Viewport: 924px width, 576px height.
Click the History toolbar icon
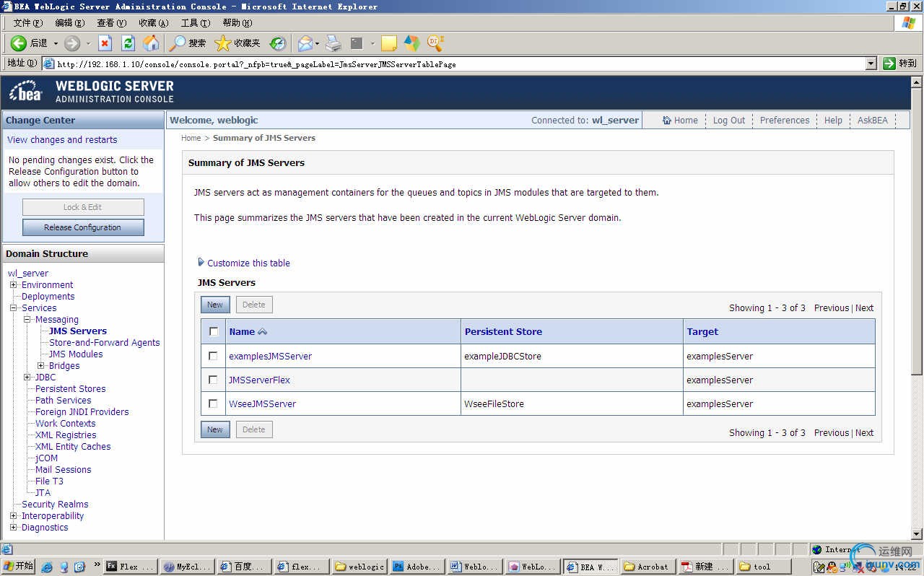278,43
